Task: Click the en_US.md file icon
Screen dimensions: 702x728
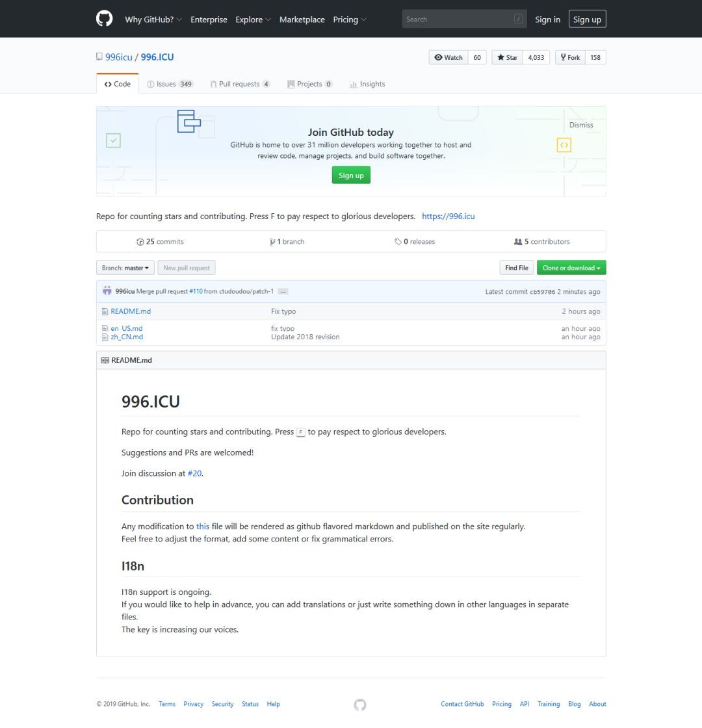Action: 105,328
